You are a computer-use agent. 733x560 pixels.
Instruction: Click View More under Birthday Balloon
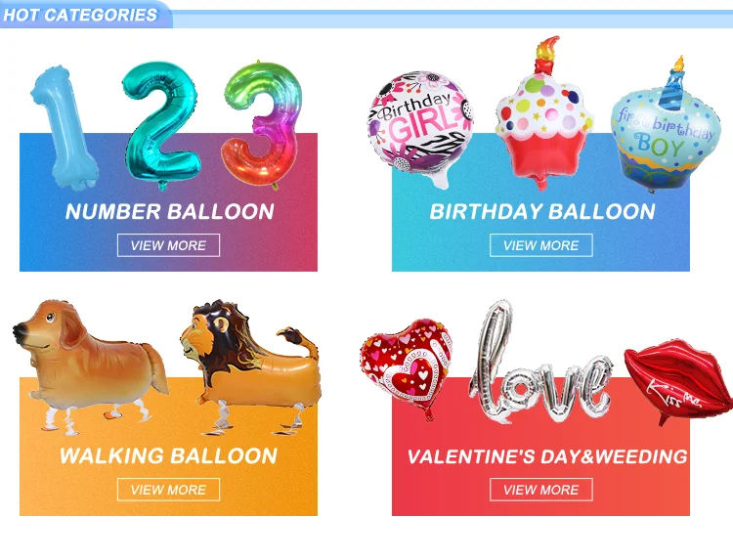coord(540,245)
